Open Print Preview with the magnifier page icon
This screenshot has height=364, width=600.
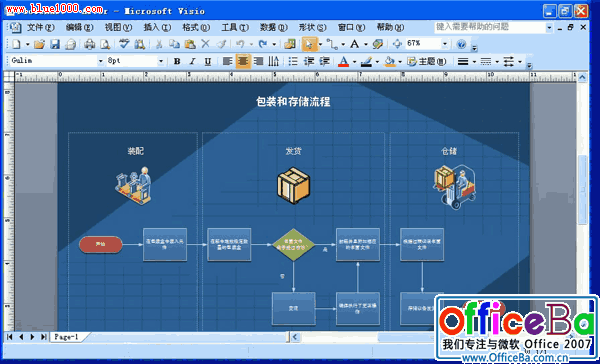point(105,44)
